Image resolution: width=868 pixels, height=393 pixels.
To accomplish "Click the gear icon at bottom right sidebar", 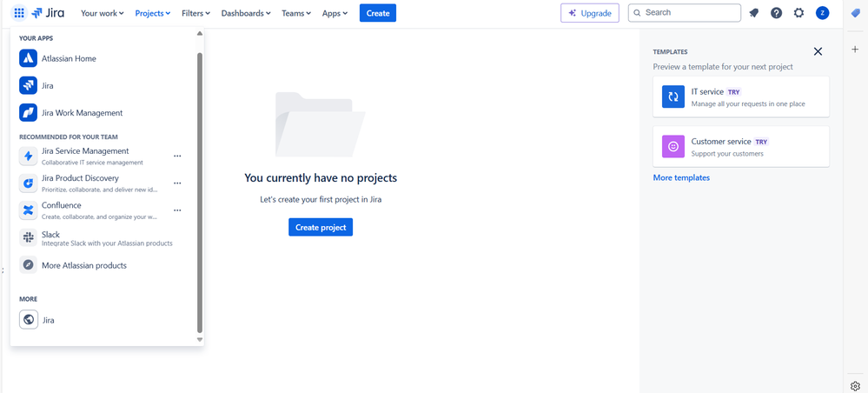I will tap(855, 386).
